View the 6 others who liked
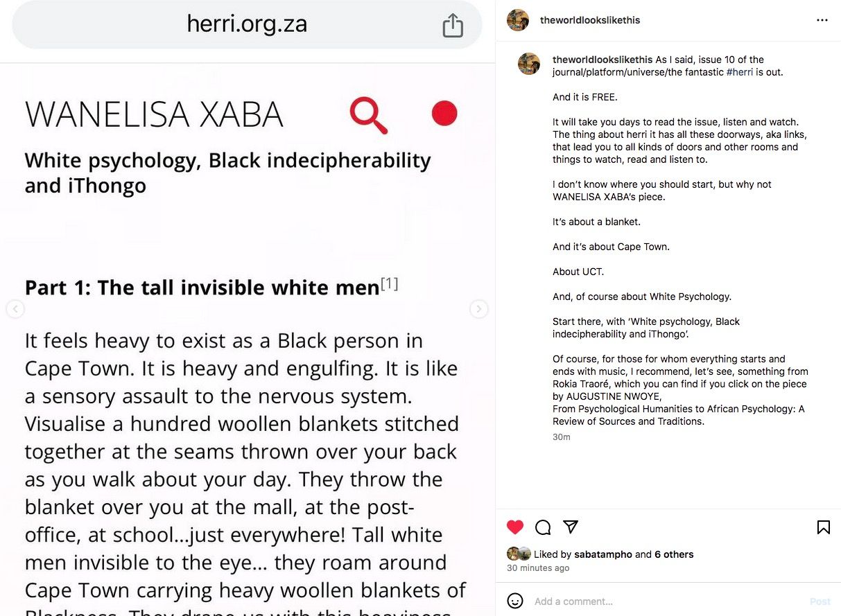This screenshot has height=616, width=841. (x=674, y=554)
